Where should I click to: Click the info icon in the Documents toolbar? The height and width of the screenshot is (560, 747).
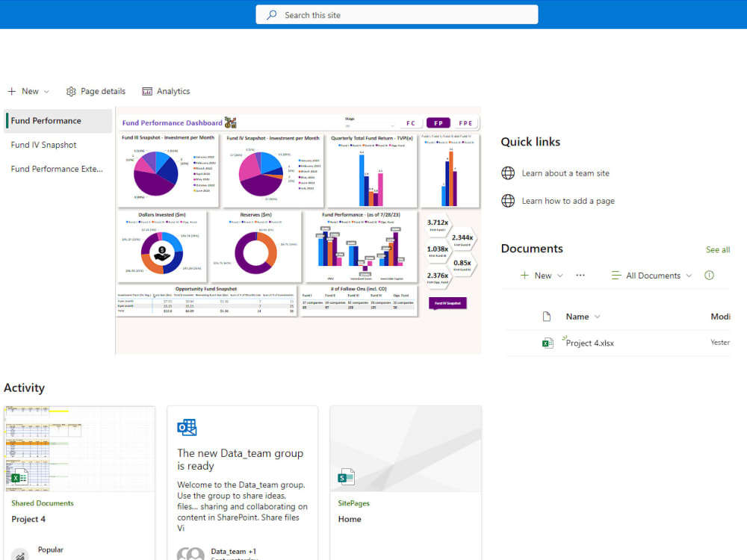(708, 275)
